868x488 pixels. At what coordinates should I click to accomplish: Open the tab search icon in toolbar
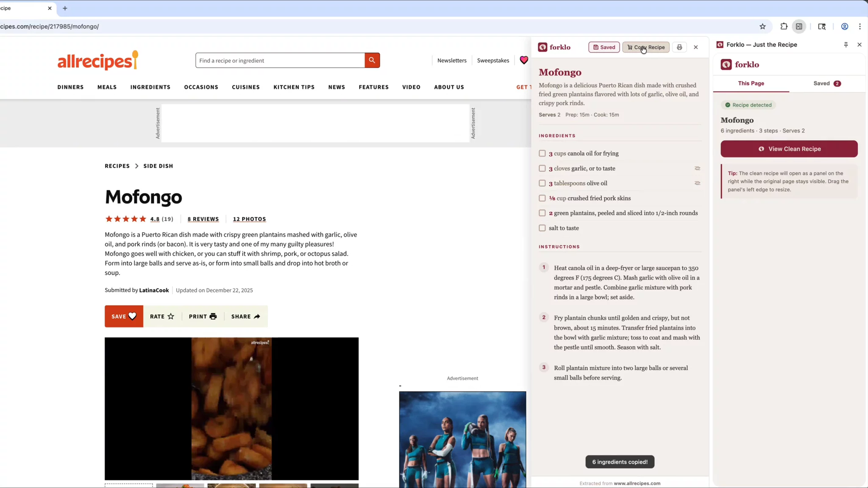tap(822, 26)
